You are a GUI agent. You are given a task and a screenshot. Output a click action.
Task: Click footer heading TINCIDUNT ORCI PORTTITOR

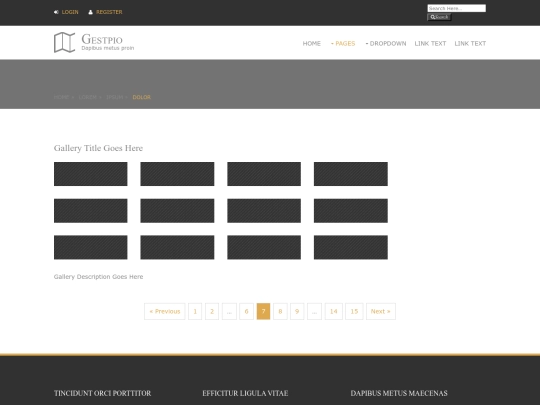click(102, 393)
